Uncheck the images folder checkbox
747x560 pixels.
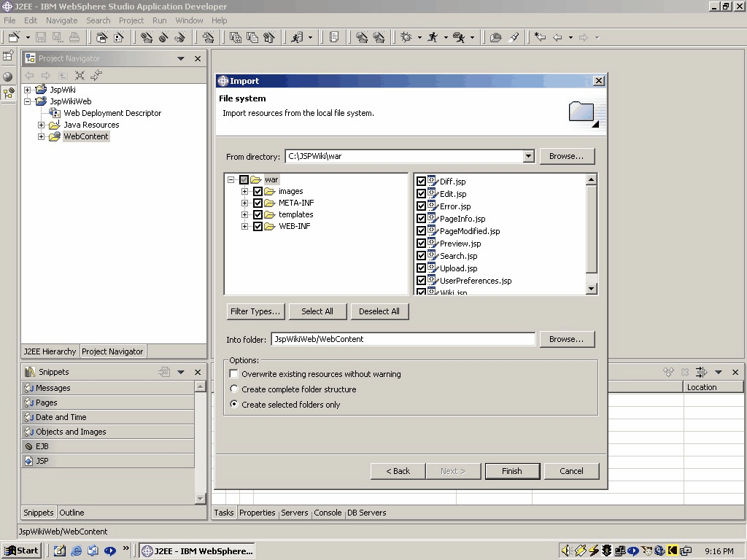(258, 191)
